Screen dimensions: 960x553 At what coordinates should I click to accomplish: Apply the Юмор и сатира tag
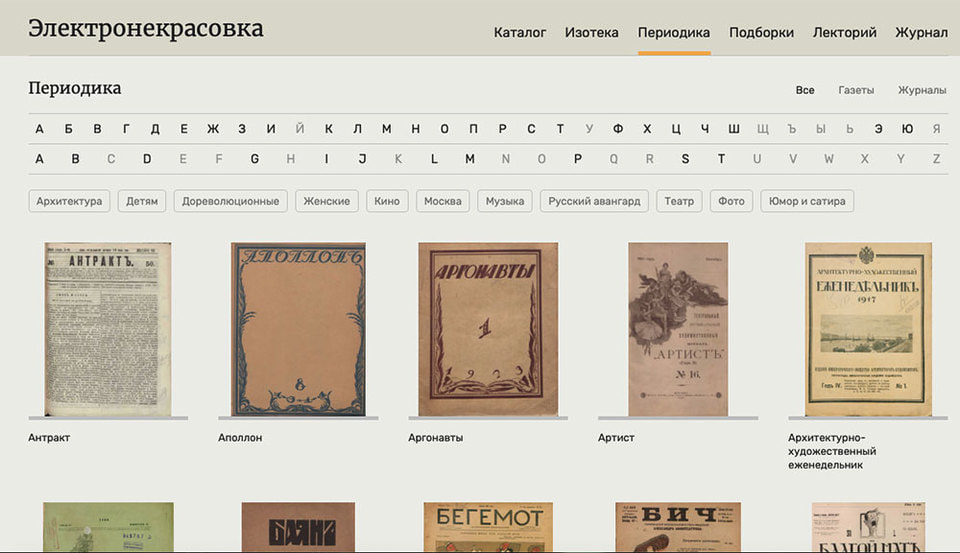pos(806,201)
